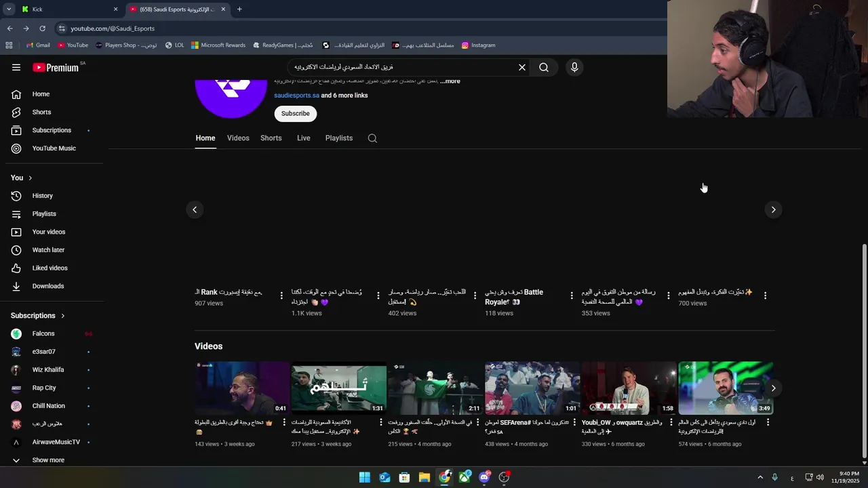Open File Explorer from the taskbar
This screenshot has width=868, height=488.
pyautogui.click(x=425, y=477)
